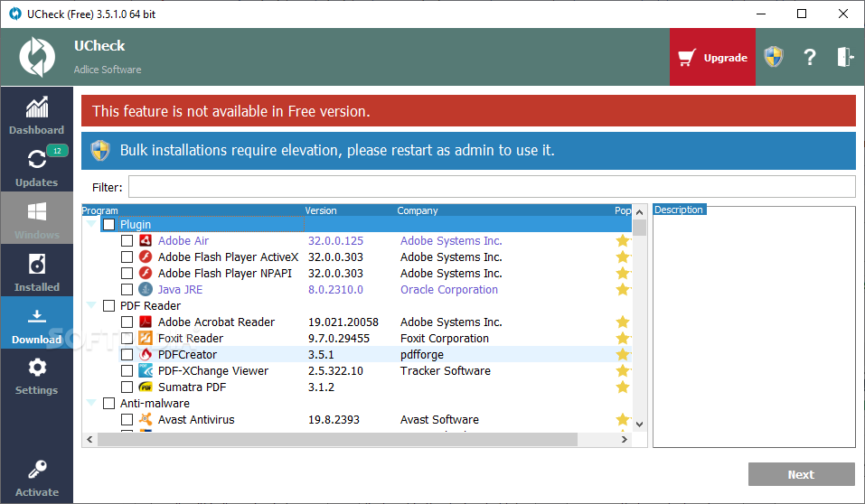Click the Free version red banner
Screen dimensions: 865x504
pyautogui.click(x=468, y=111)
